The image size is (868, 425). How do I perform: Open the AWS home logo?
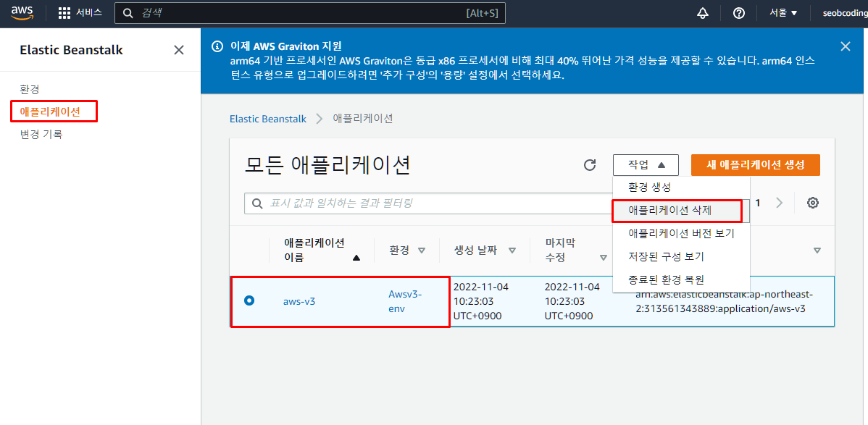22,13
